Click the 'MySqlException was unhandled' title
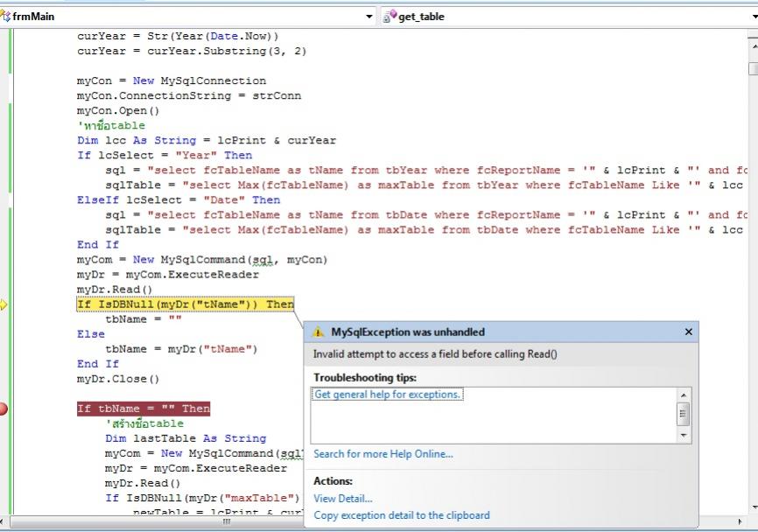 click(x=408, y=332)
